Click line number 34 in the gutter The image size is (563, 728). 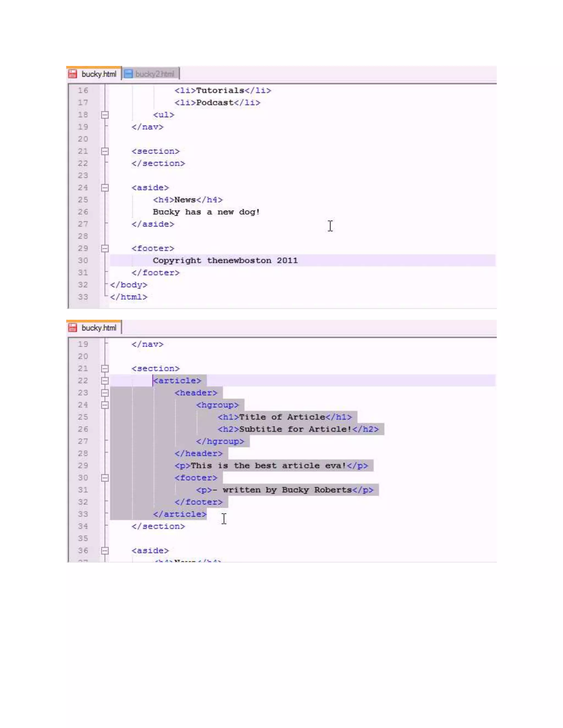[83, 526]
